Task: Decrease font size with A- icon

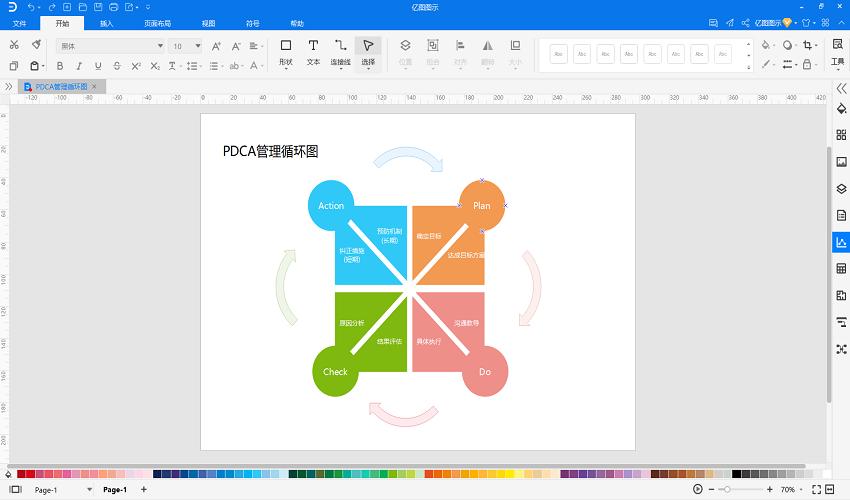Action: (236, 46)
